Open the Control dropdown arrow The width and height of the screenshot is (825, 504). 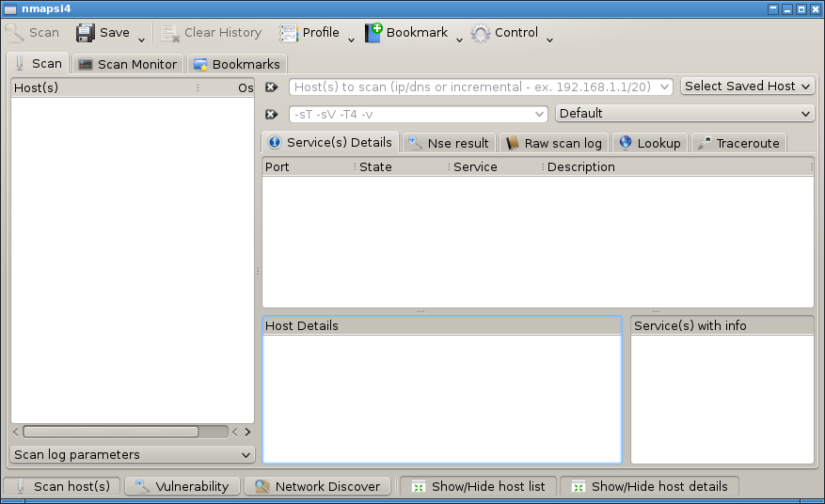[x=549, y=40]
